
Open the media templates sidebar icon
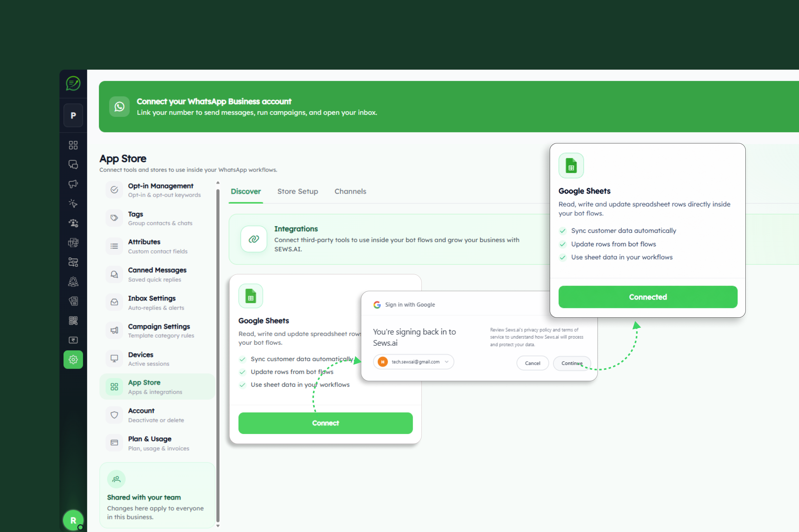[73, 243]
